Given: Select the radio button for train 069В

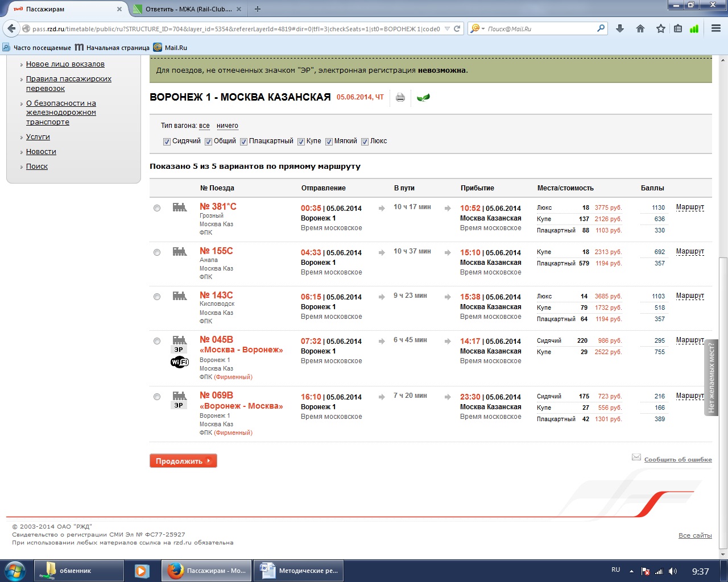Looking at the screenshot, I should click(x=157, y=397).
